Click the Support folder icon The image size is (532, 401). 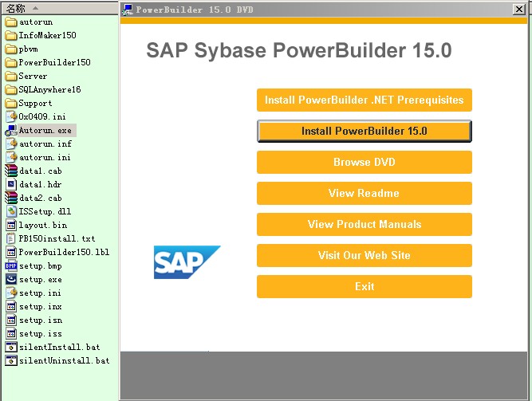(x=11, y=104)
